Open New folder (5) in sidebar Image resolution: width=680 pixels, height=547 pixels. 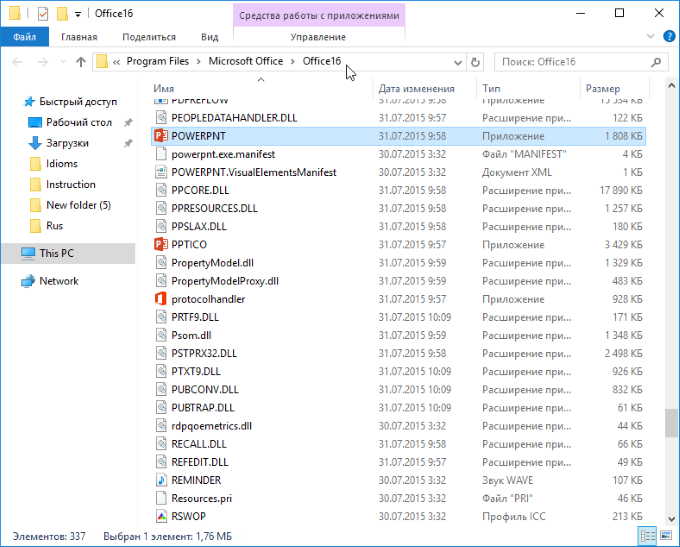coord(78,205)
